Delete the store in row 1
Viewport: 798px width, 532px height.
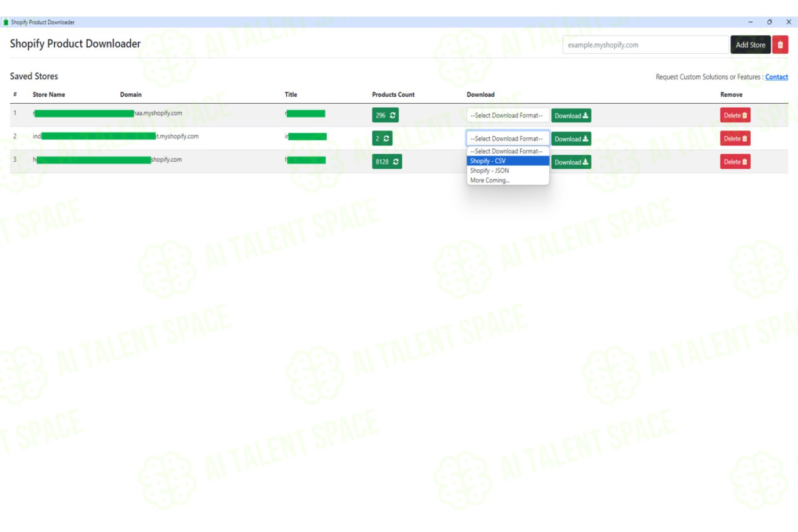tap(735, 115)
